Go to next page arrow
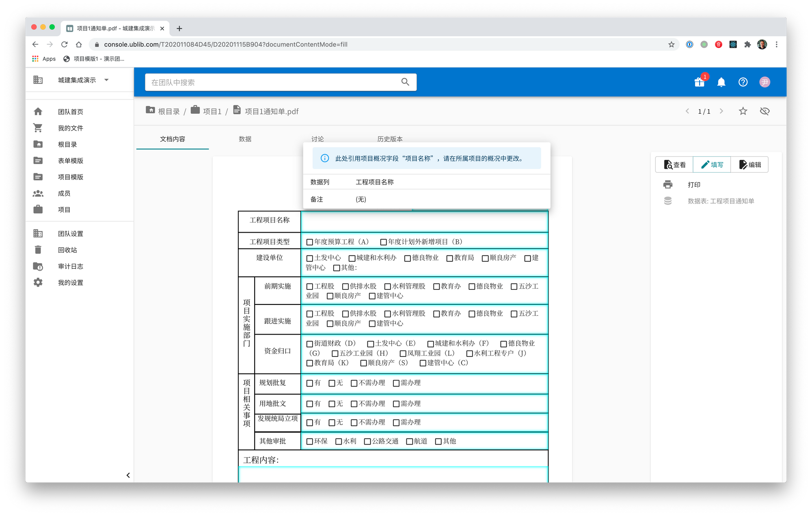Image resolution: width=812 pixels, height=516 pixels. tap(721, 111)
